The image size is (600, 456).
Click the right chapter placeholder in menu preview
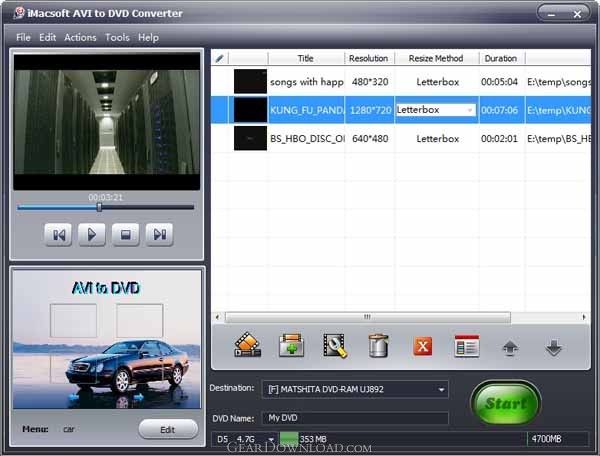pyautogui.click(x=140, y=321)
